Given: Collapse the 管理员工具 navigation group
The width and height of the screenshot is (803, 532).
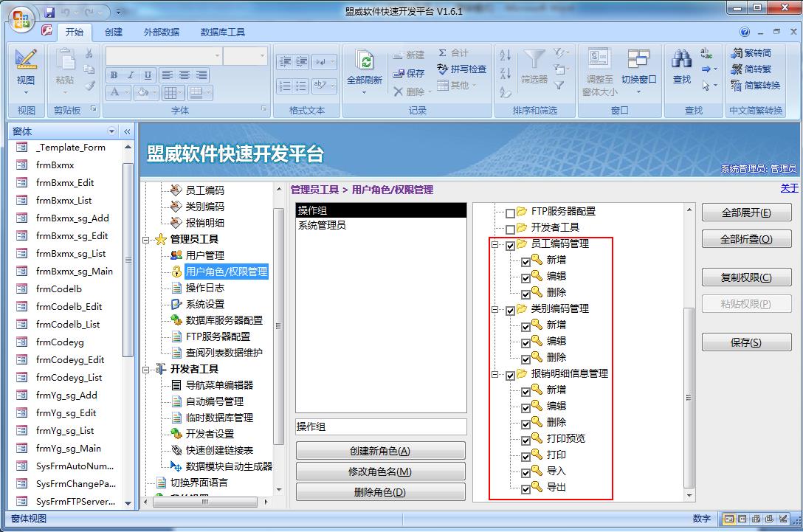Looking at the screenshot, I should [146, 239].
